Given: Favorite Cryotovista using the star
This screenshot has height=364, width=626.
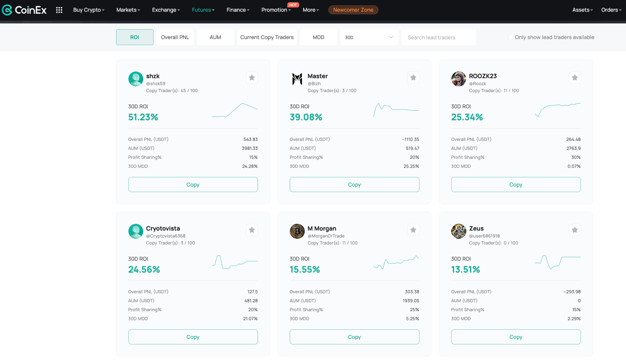Looking at the screenshot, I should (x=252, y=230).
